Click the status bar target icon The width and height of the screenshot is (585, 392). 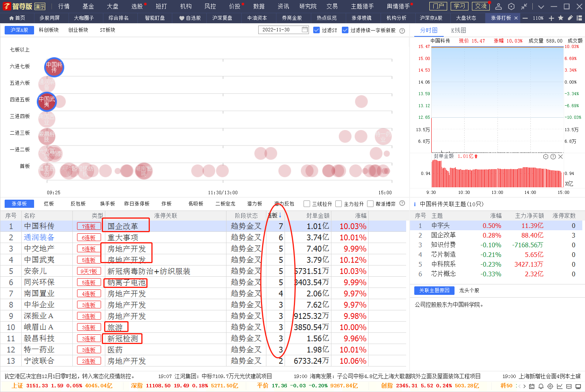(x=550, y=386)
